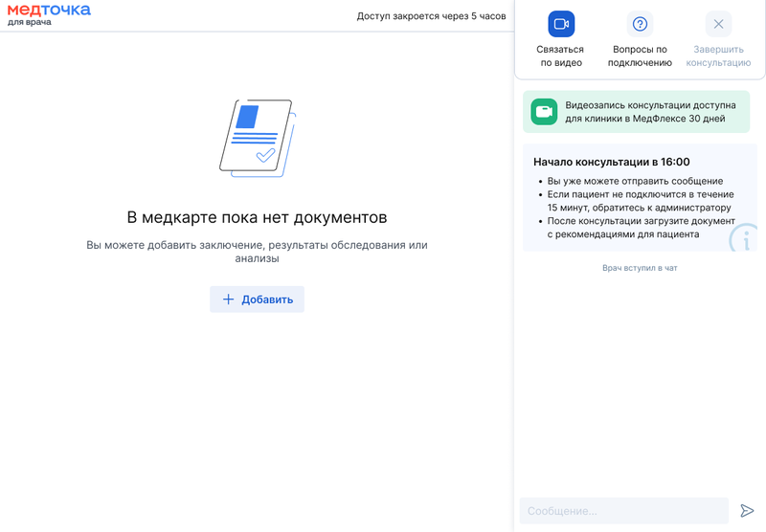Click the X icon to end consultation
Image resolution: width=766 pixels, height=532 pixels.
coord(718,24)
